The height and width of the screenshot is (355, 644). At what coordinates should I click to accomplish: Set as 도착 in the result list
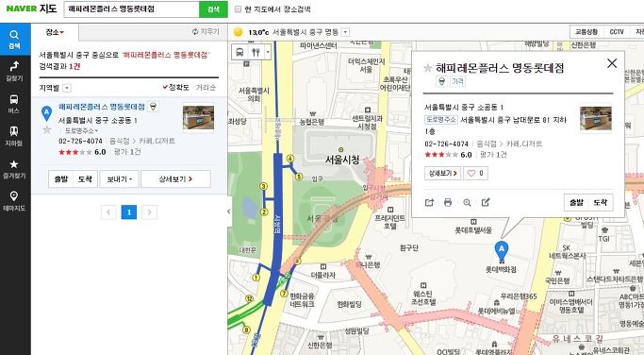click(86, 179)
